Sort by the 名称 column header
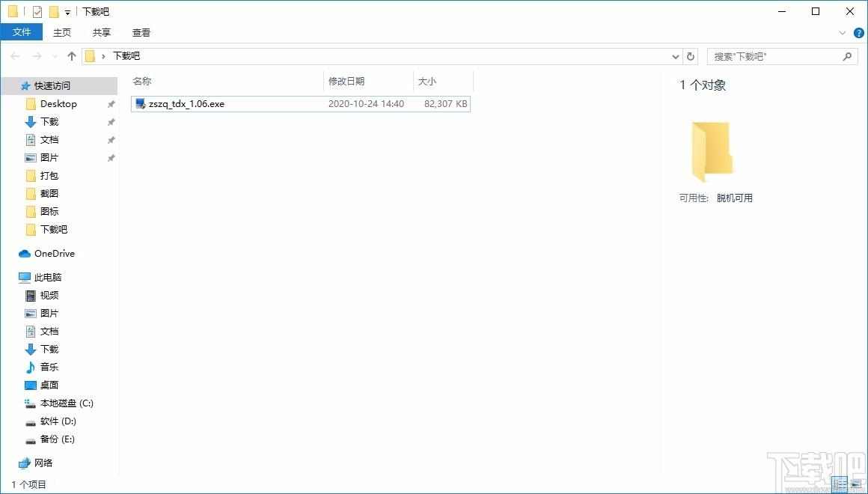This screenshot has width=868, height=494. pyautogui.click(x=142, y=82)
